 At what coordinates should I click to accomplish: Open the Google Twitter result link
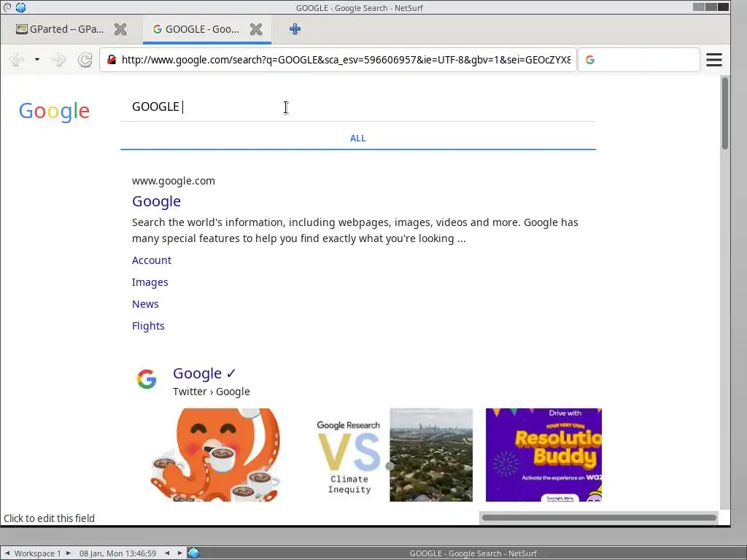pyautogui.click(x=204, y=373)
